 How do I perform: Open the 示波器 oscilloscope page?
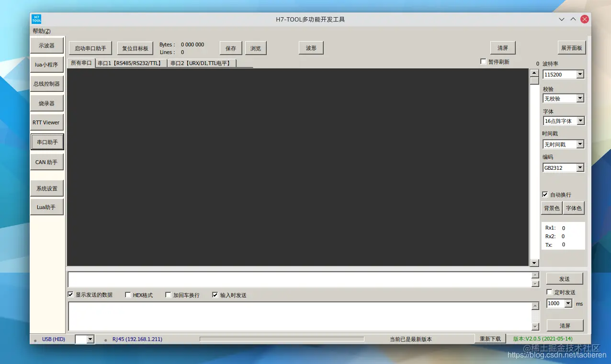pos(47,45)
